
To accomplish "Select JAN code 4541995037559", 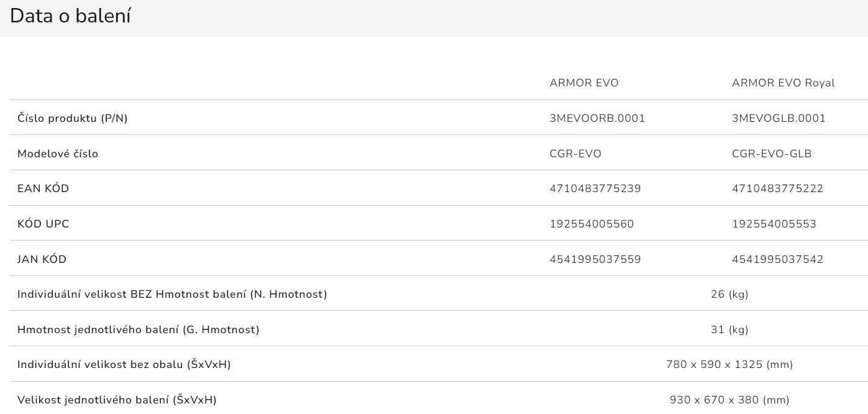I will point(595,259).
